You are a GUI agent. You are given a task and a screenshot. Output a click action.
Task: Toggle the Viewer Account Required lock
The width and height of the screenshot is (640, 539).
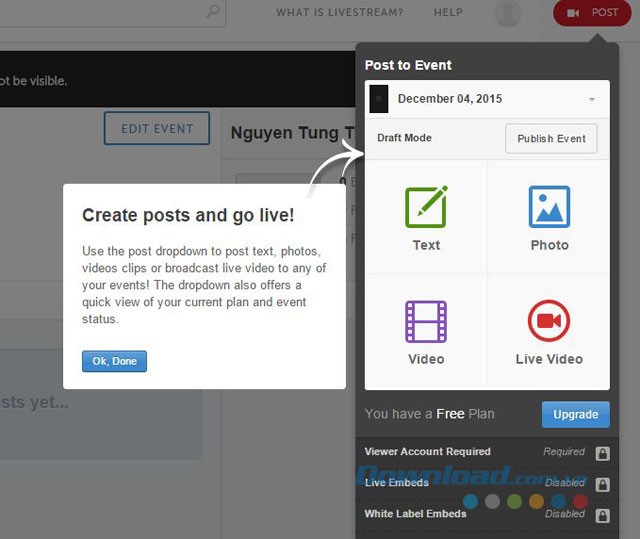coord(602,453)
